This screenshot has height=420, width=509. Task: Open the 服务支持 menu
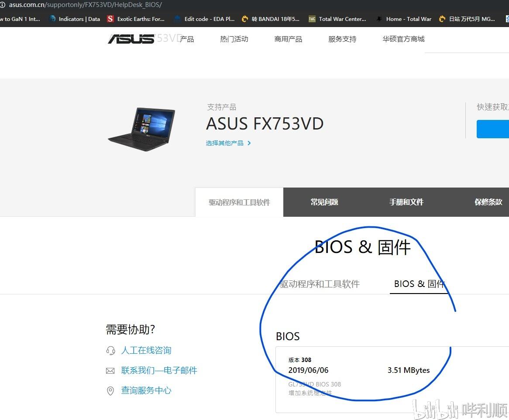tap(343, 39)
